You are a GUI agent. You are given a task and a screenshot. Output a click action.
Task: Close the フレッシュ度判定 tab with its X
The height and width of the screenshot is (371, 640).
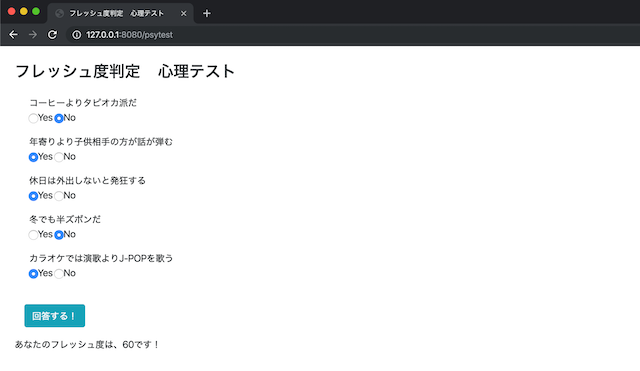click(x=184, y=13)
